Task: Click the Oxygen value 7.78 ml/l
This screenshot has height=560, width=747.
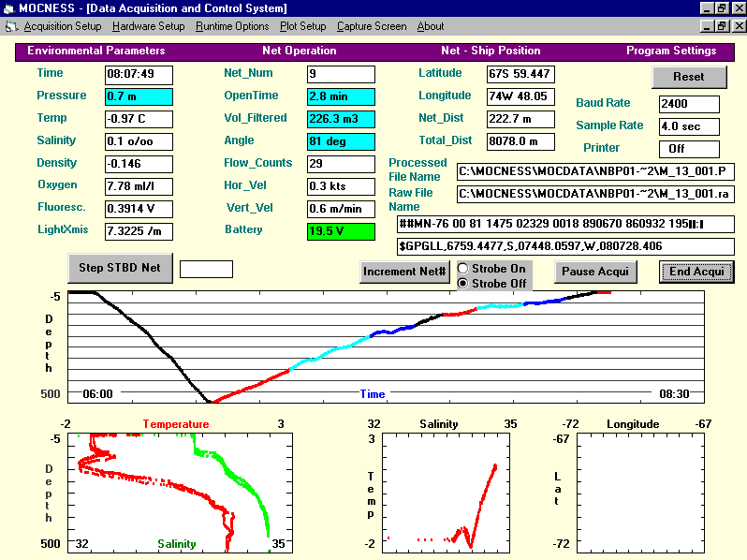Action: [139, 186]
